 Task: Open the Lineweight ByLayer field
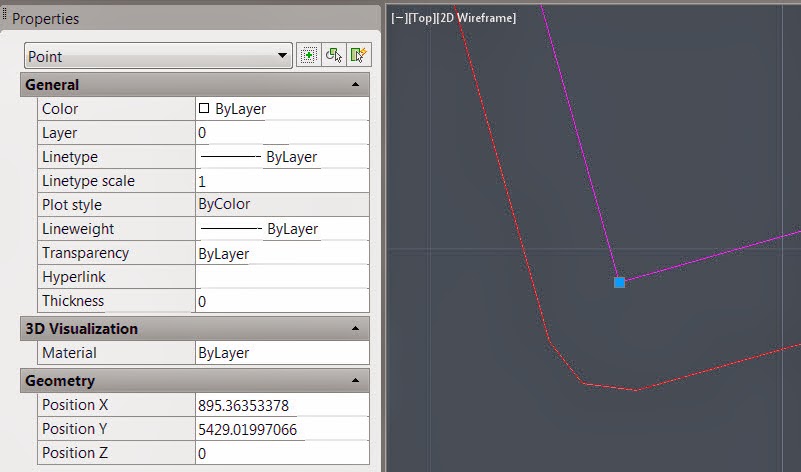(x=282, y=229)
